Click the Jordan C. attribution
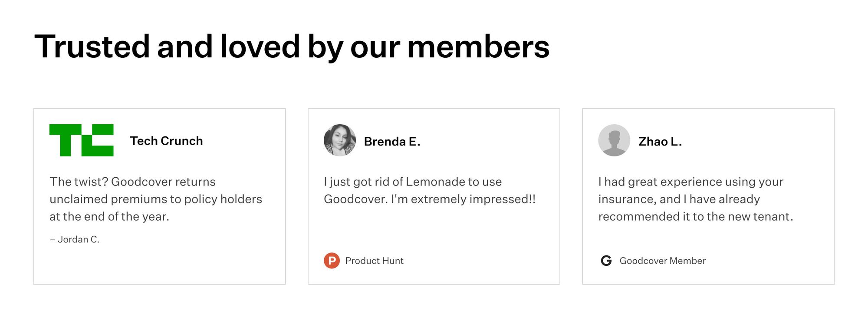The height and width of the screenshot is (318, 868). (75, 239)
